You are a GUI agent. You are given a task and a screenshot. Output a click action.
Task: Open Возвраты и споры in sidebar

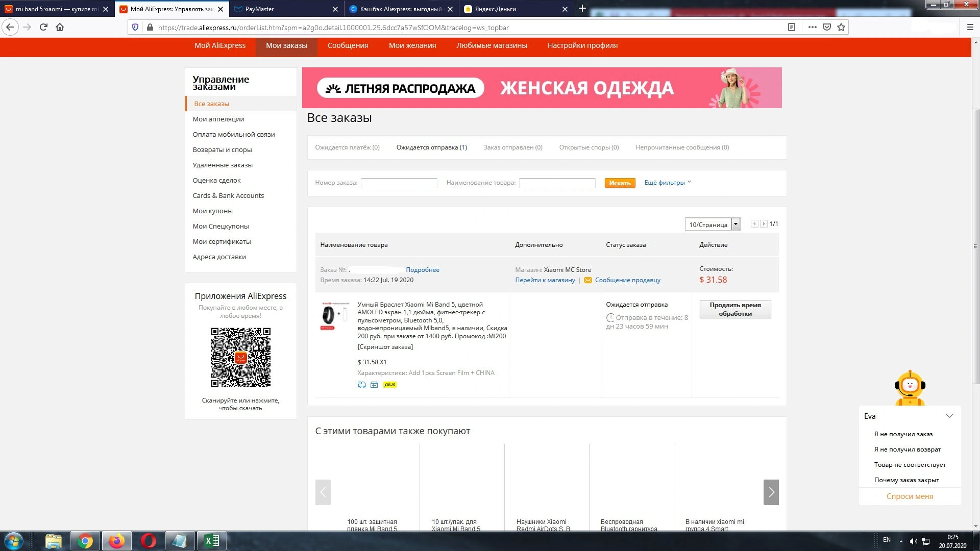222,149
